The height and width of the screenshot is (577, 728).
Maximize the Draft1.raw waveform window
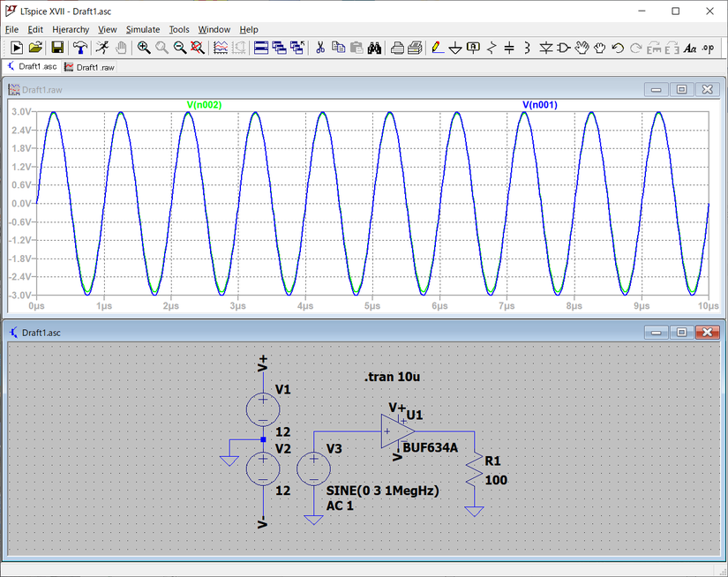click(x=681, y=89)
